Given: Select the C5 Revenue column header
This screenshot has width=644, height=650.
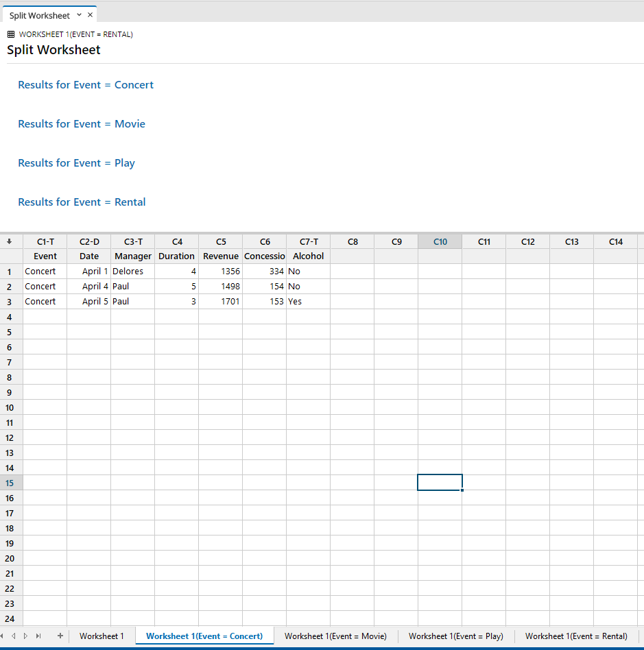Looking at the screenshot, I should 220,241.
